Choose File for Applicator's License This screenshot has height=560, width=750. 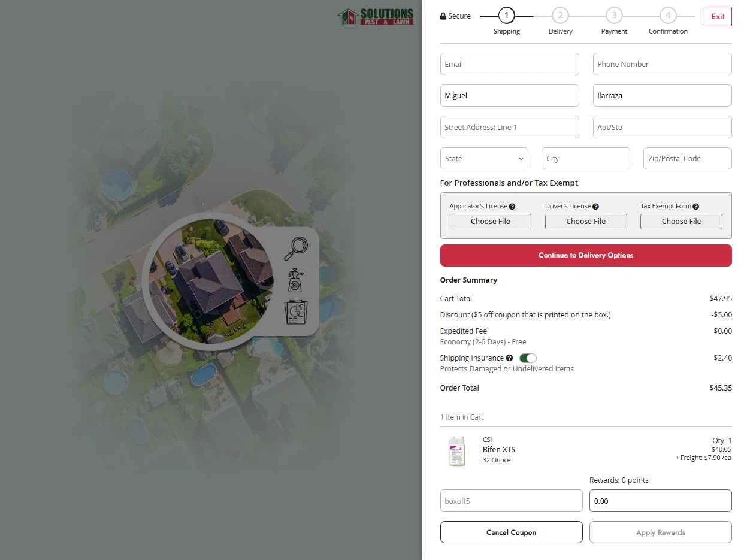(491, 222)
